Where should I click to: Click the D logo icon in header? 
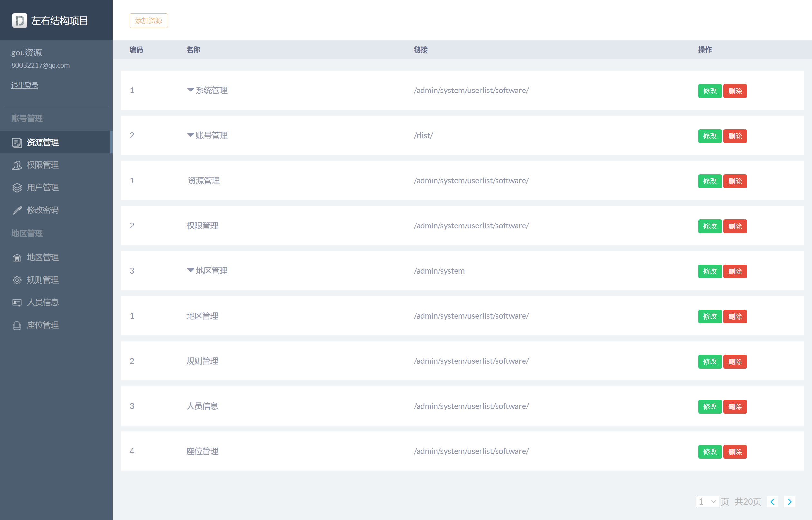pyautogui.click(x=20, y=21)
